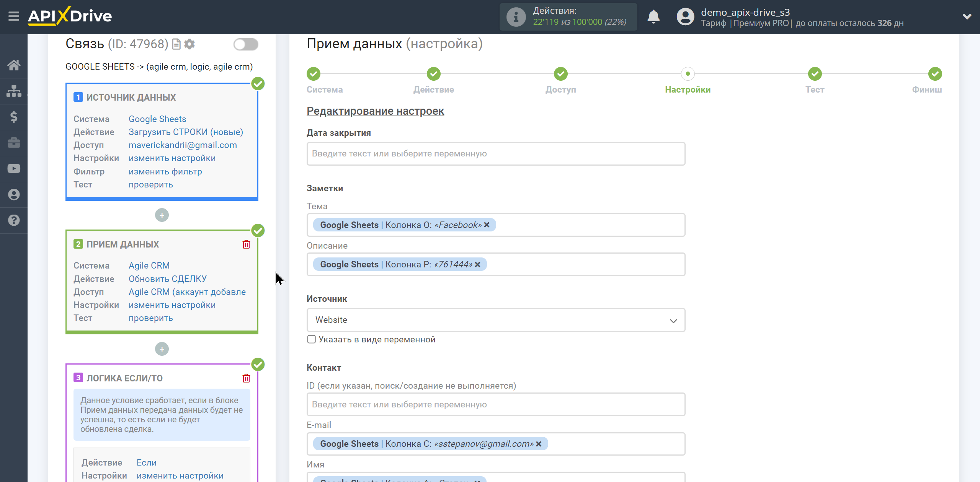Click the connection title GOOGLE SHEETS -> agile crm
Screen dimensions: 980x482
click(x=159, y=67)
